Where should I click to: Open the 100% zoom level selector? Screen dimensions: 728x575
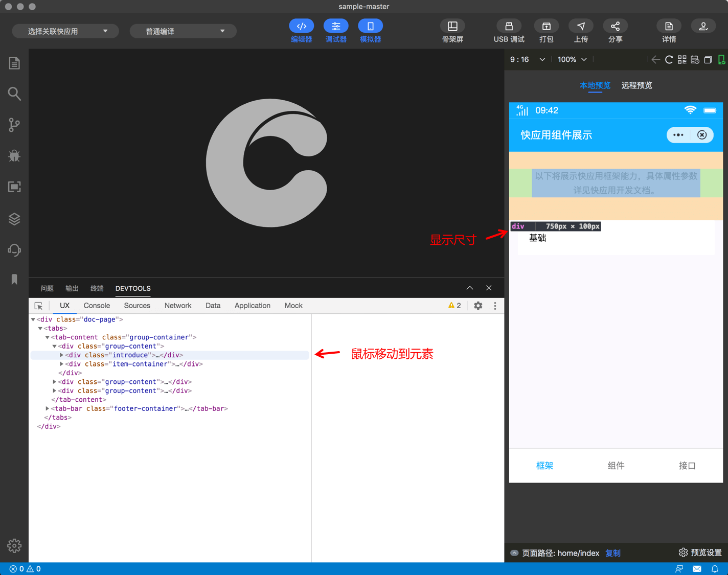coord(571,59)
